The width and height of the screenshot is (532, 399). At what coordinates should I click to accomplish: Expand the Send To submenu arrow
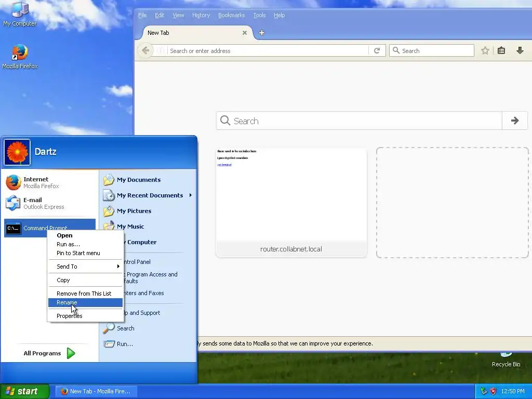118,267
